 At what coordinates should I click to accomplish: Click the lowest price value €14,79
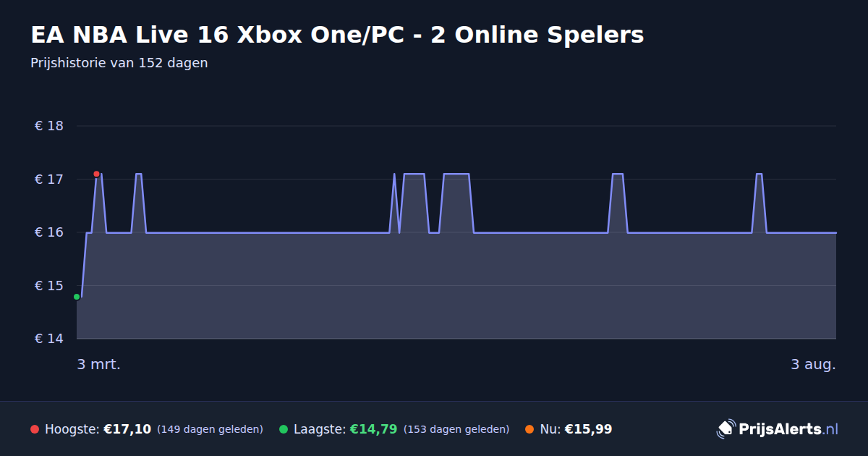(x=373, y=429)
